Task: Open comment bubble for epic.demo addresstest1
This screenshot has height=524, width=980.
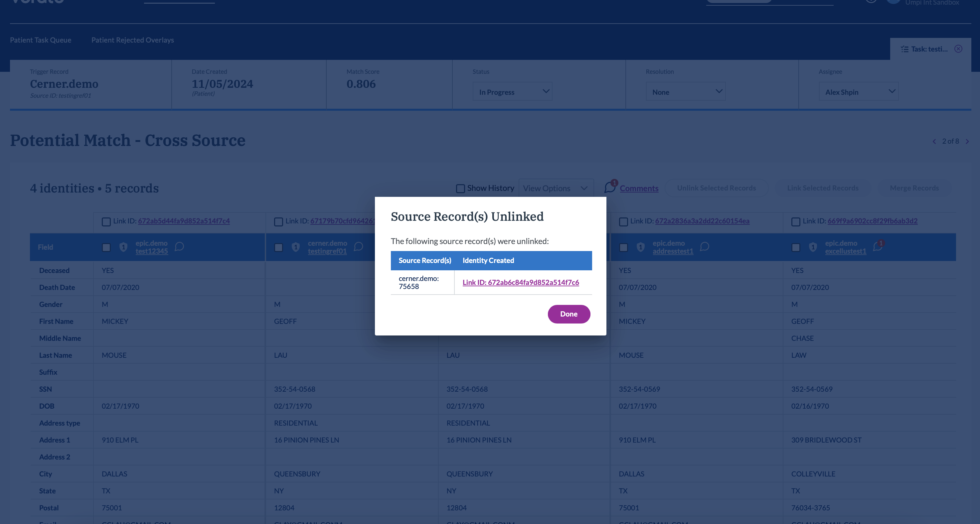Action: pyautogui.click(x=704, y=247)
